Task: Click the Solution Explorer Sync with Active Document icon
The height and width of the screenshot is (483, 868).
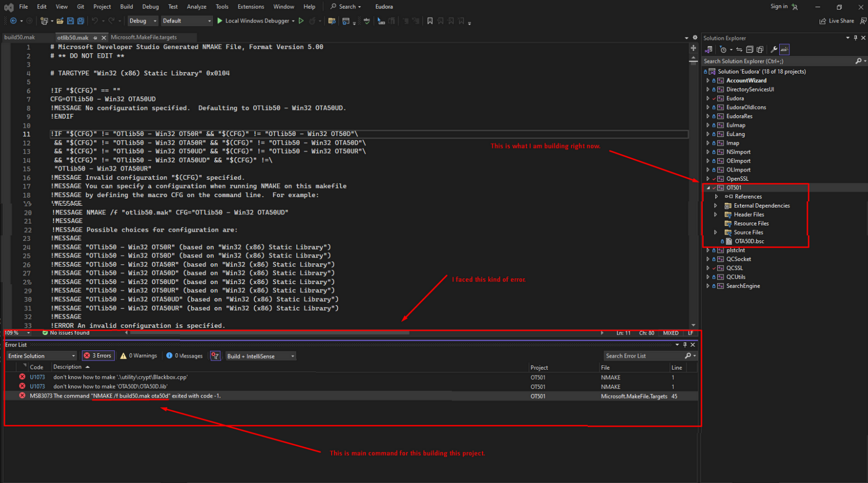Action: 739,49
